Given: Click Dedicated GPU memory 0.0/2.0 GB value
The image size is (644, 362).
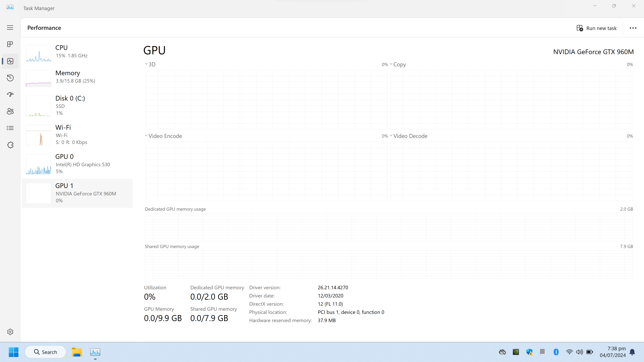Looking at the screenshot, I should pyautogui.click(x=209, y=297).
